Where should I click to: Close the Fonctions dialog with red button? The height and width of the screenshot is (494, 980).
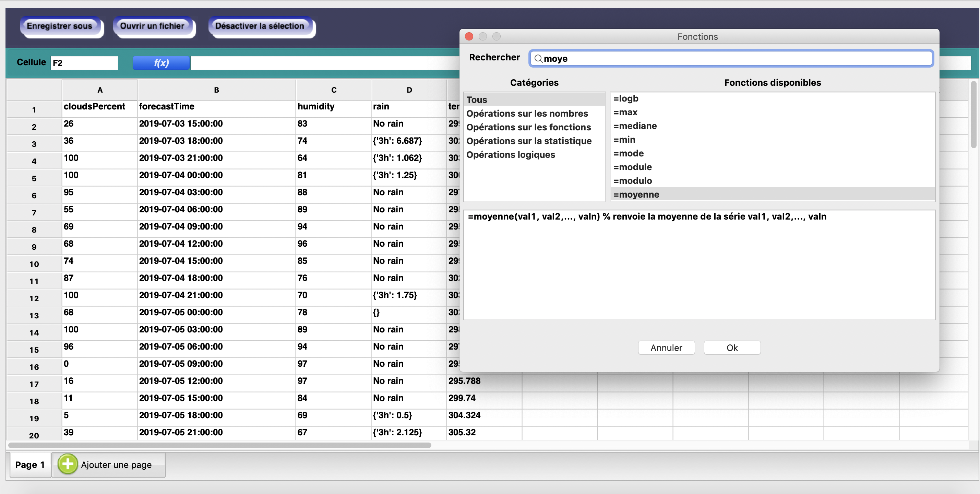[x=469, y=37]
